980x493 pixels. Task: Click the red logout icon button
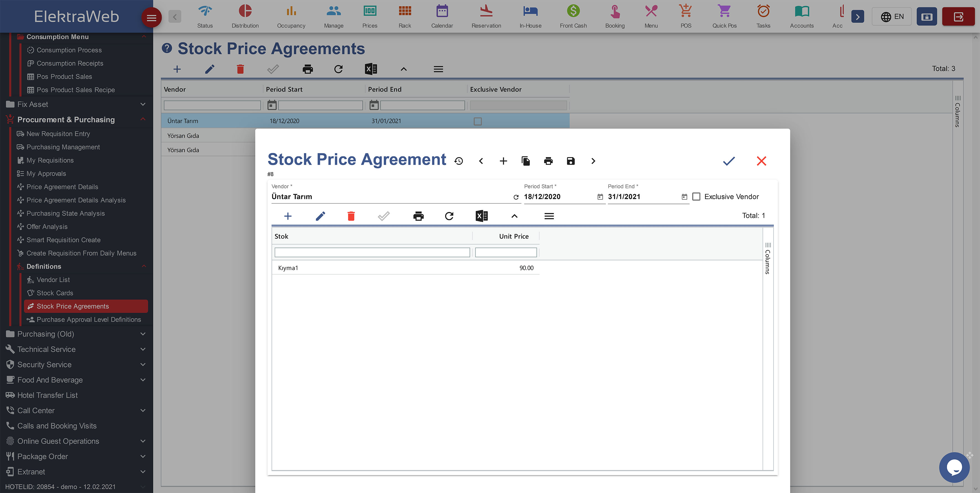pyautogui.click(x=958, y=17)
